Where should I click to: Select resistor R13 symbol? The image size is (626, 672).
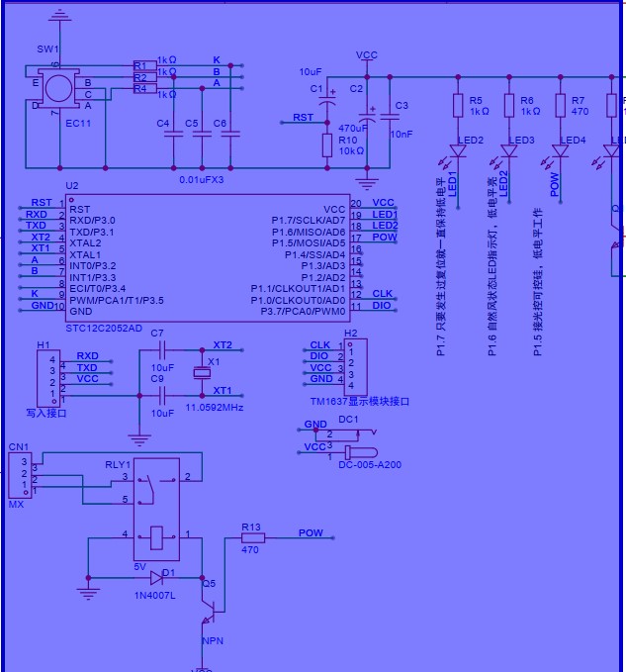click(x=253, y=537)
